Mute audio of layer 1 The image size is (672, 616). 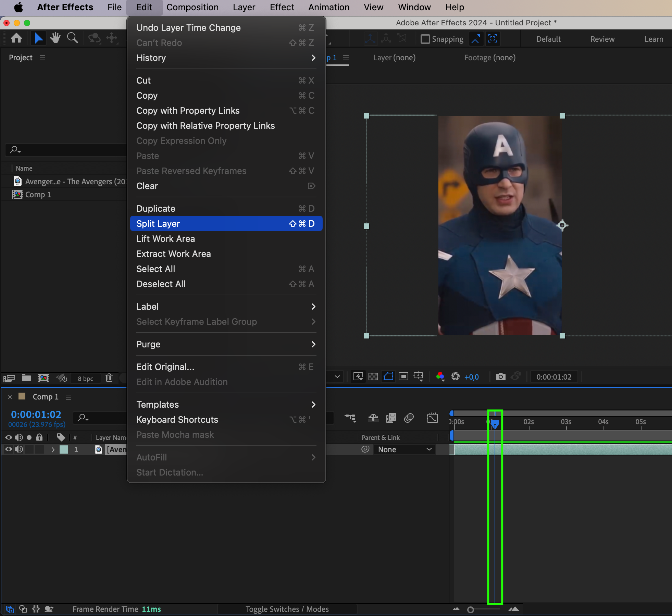point(19,449)
